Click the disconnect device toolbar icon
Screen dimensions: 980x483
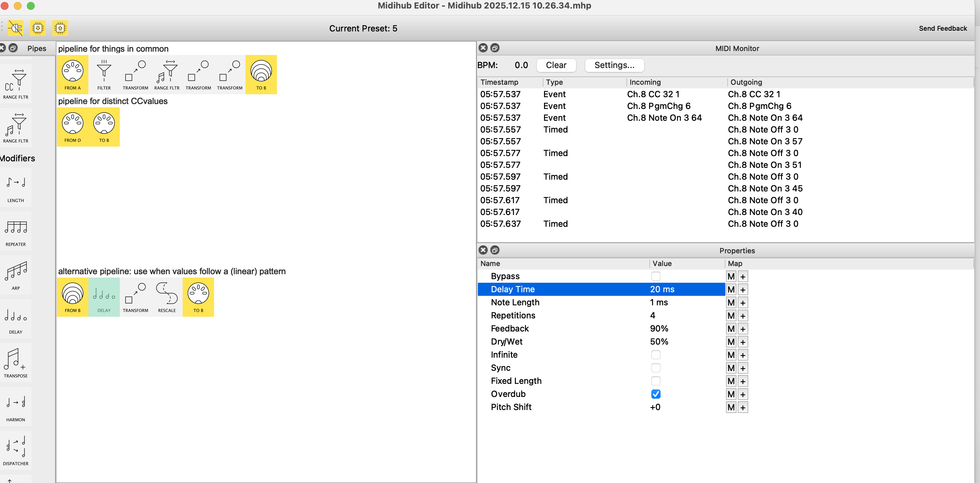(16, 28)
